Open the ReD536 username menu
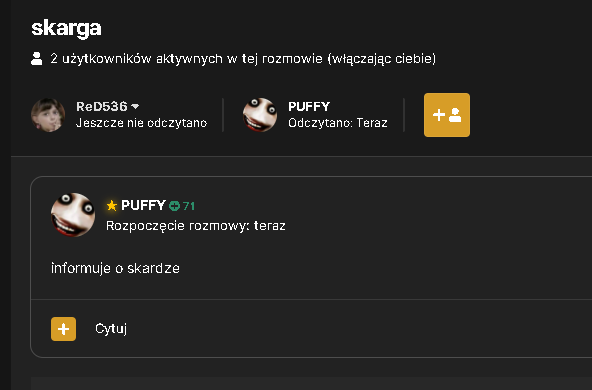The height and width of the screenshot is (390, 592). click(102, 106)
